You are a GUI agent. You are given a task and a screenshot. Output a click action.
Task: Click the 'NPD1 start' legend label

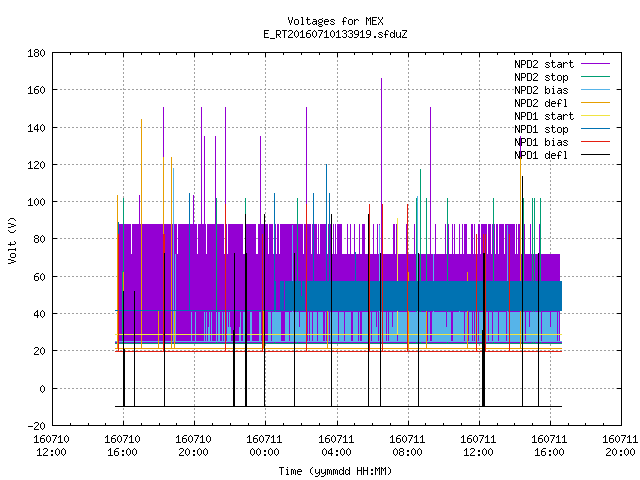click(544, 116)
